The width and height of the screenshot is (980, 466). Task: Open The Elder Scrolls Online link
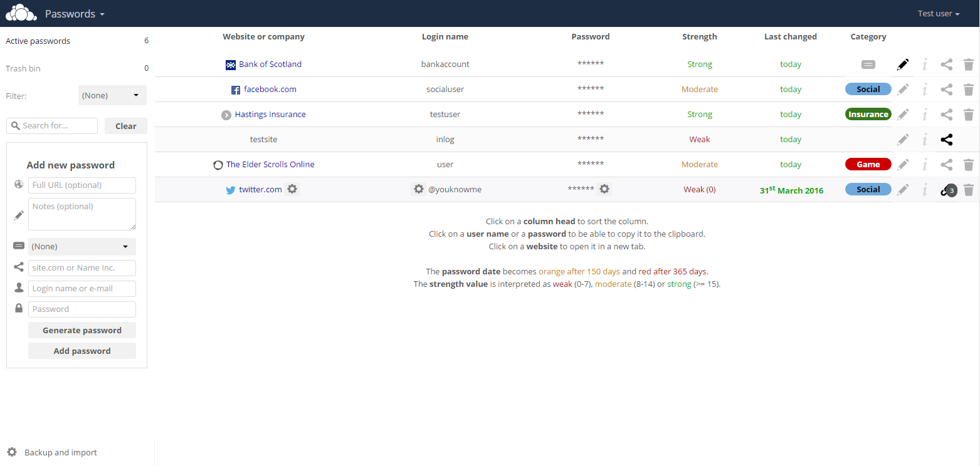270,164
